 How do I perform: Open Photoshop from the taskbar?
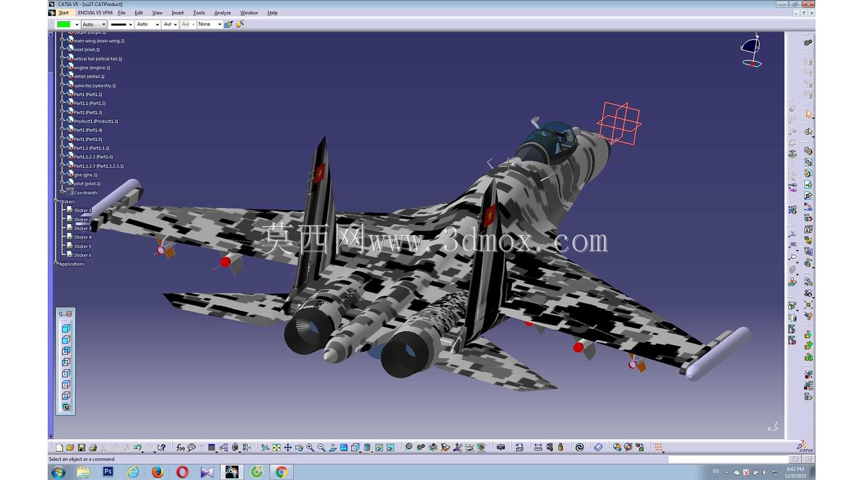tap(108, 472)
